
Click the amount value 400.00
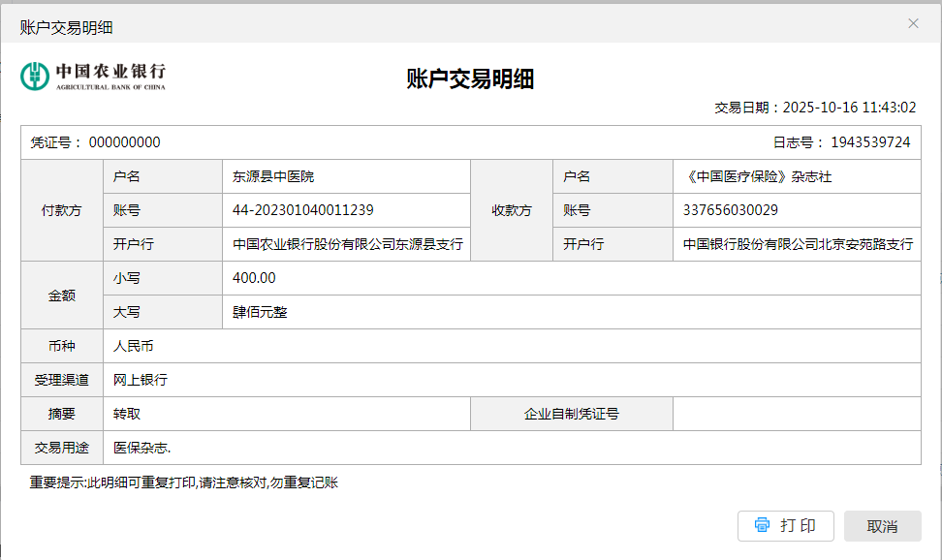254,278
